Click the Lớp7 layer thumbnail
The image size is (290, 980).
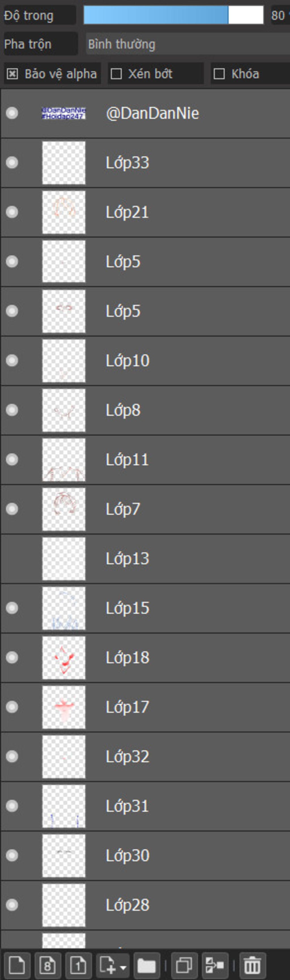coord(63,509)
